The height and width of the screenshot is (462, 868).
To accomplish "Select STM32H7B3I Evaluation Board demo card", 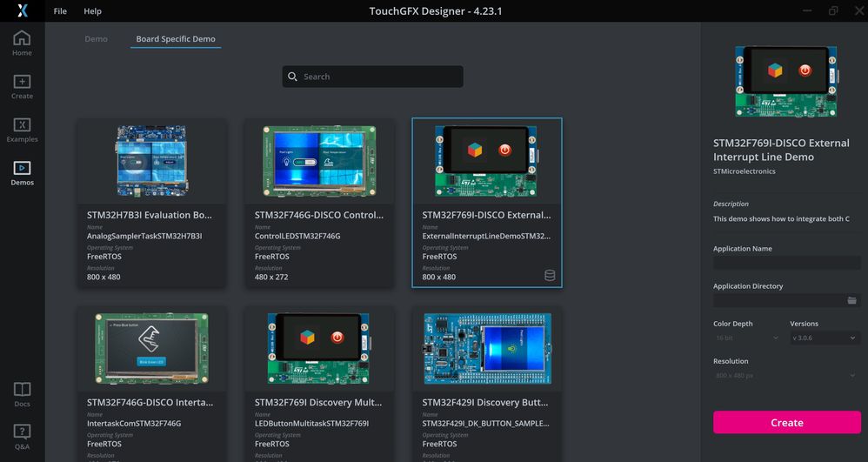I will pyautogui.click(x=151, y=203).
